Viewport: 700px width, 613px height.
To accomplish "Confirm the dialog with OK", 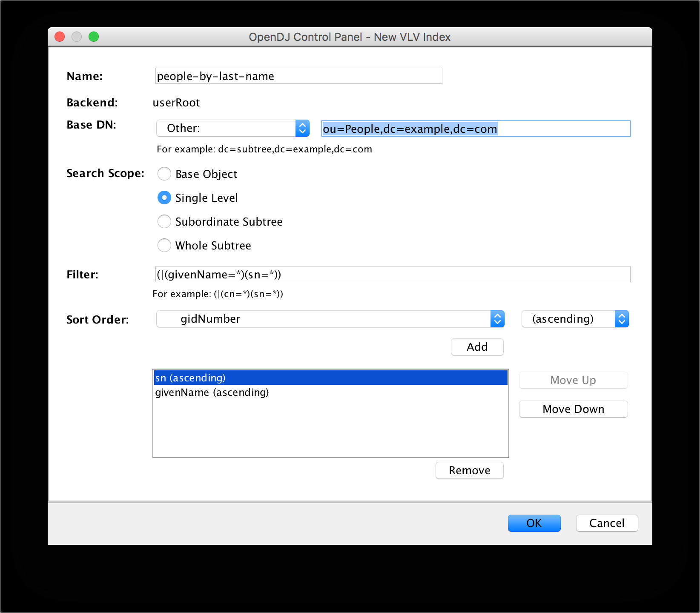I will tap(534, 523).
